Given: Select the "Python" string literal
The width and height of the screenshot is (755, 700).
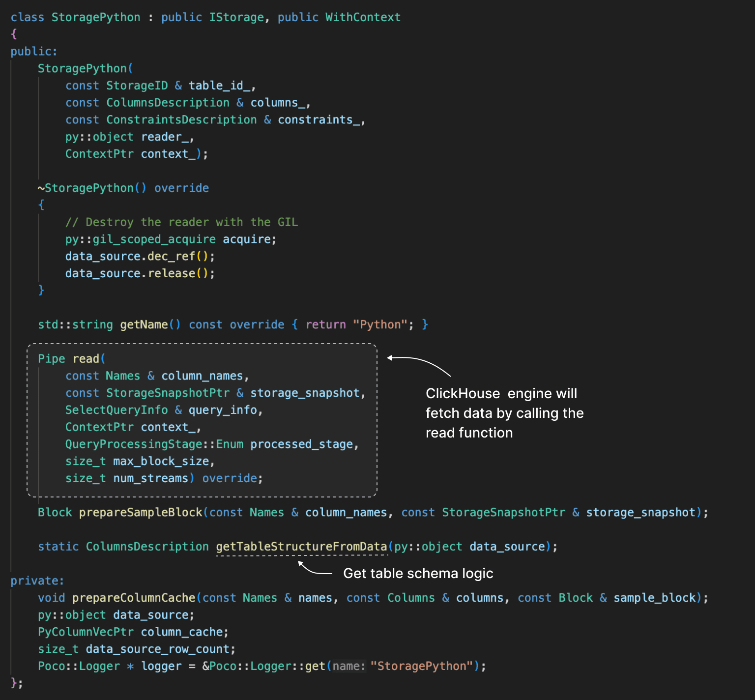Looking at the screenshot, I should 380,324.
